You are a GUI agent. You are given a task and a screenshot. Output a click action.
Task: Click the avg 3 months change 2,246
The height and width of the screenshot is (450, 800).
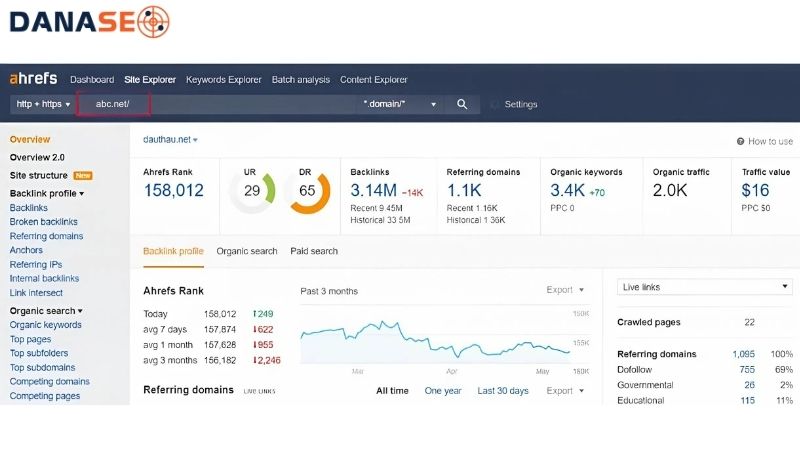point(267,360)
